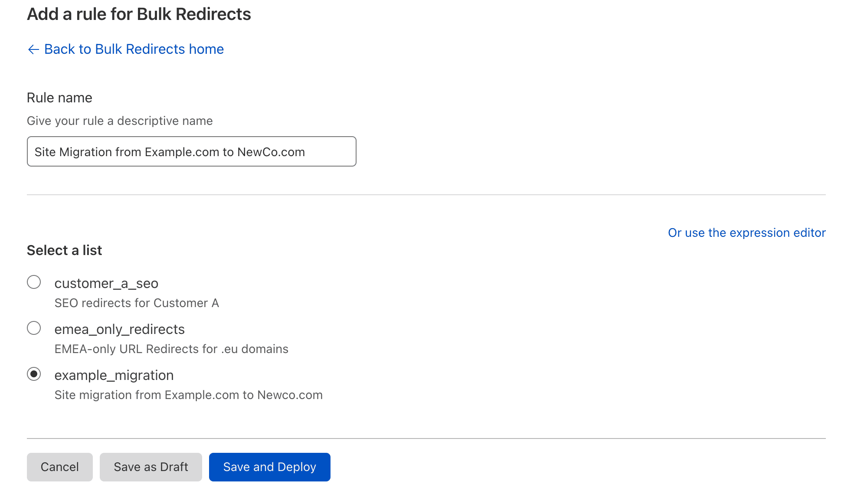Click the emea_only_redirects list label

click(x=119, y=329)
